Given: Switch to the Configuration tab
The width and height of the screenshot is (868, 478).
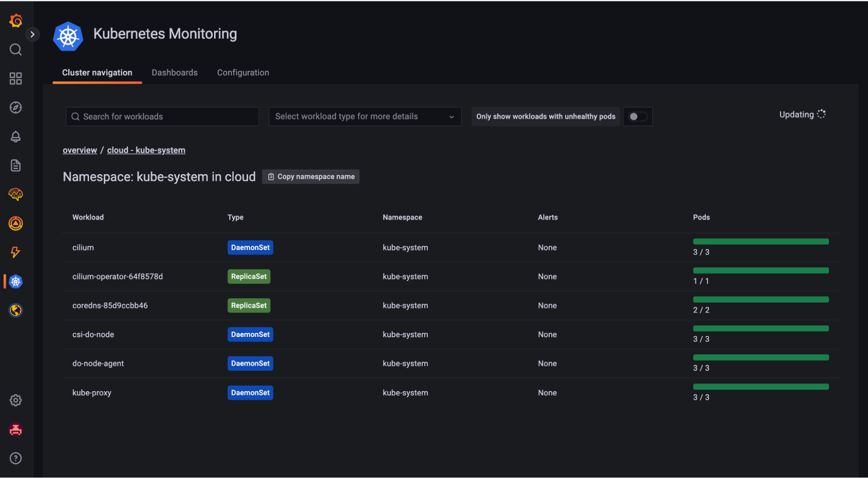Looking at the screenshot, I should pos(243,73).
